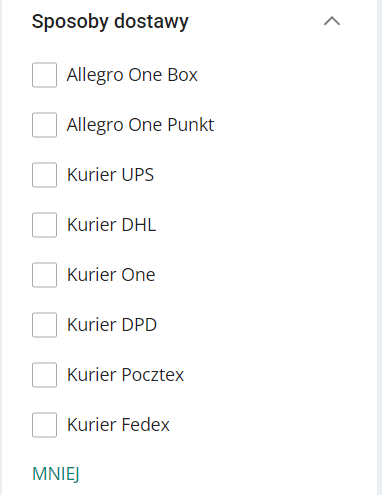Mark the Kurier DPD checkbox
Image resolution: width=382 pixels, height=495 pixels.
[x=44, y=325]
